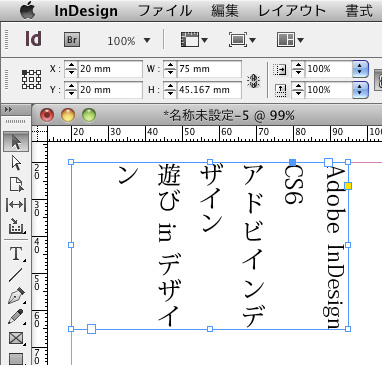Open the ファイル menu
Screen dimensions: 382x365
pyautogui.click(x=165, y=11)
